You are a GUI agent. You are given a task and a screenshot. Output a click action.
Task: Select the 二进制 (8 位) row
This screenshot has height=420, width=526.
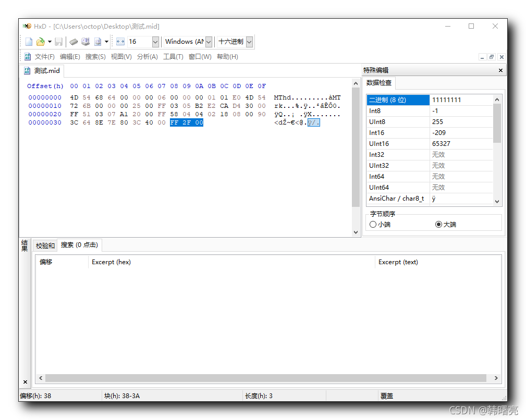click(430, 100)
